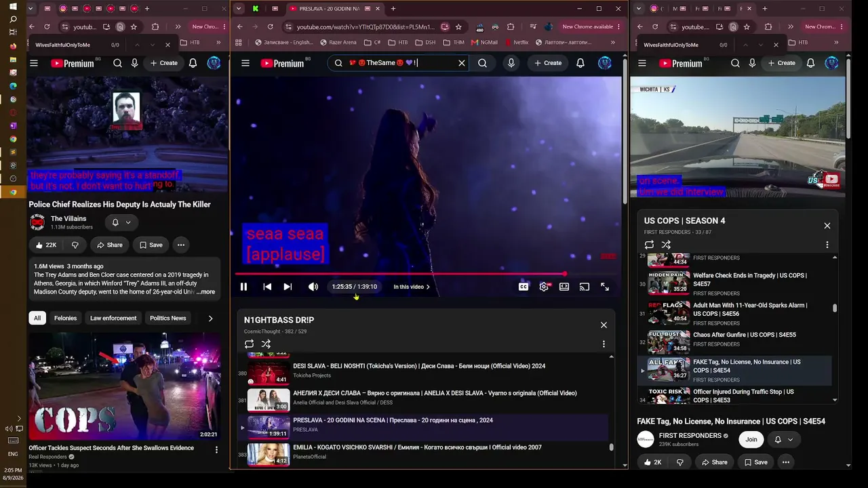868x488 pixels.
Task: Select the Law enforcement filter chip
Action: (113, 318)
